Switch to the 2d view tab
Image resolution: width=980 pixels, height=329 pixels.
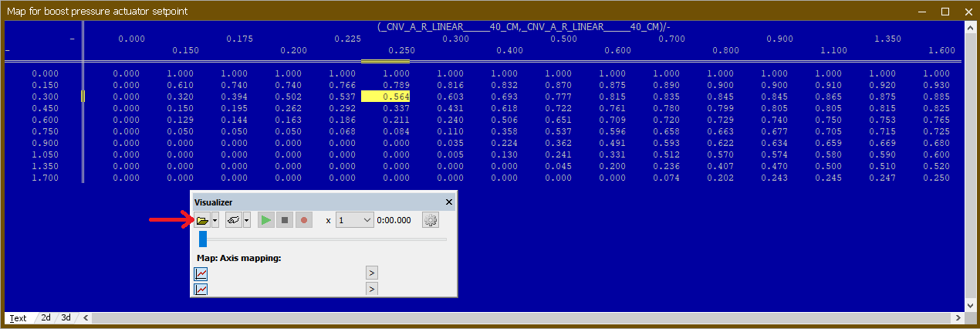point(46,317)
